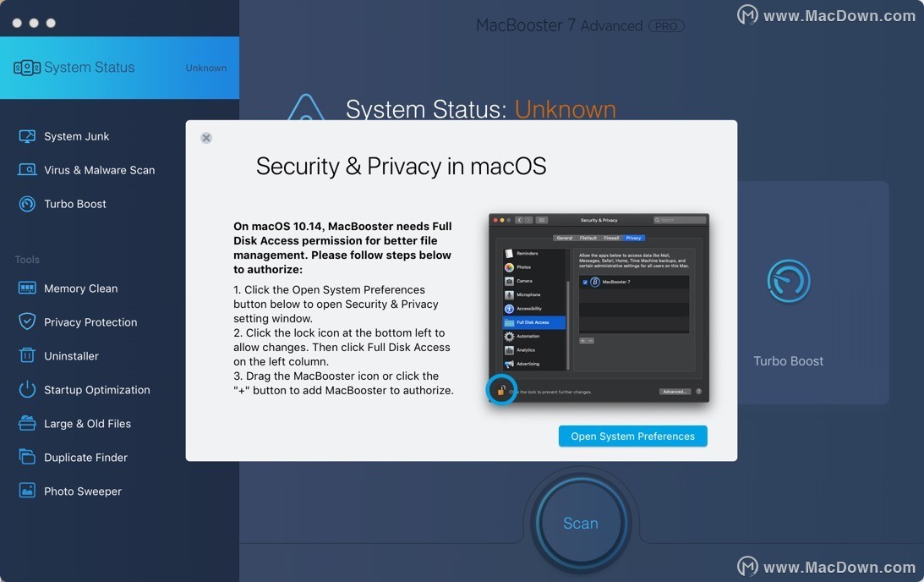
Task: Click the Turbo Boost card label
Action: coord(789,361)
